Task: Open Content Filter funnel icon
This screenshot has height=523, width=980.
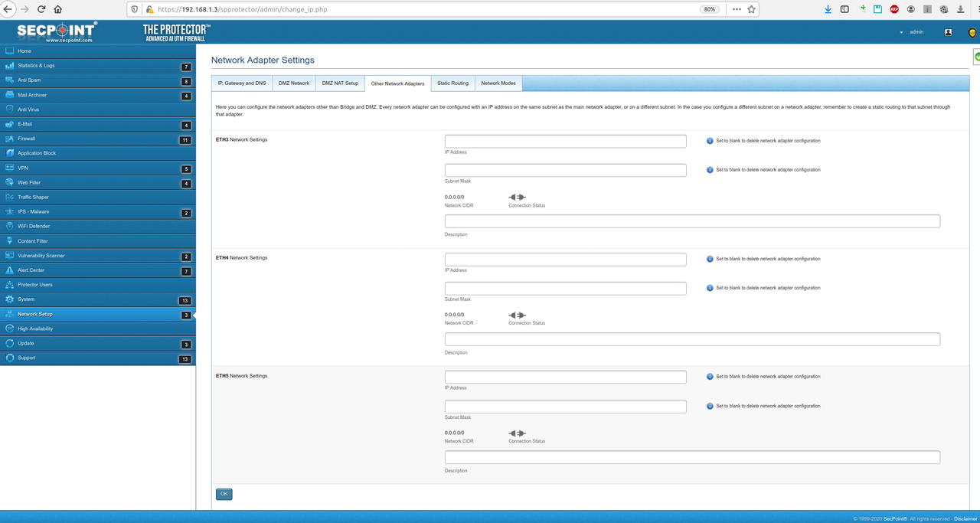Action: point(10,240)
